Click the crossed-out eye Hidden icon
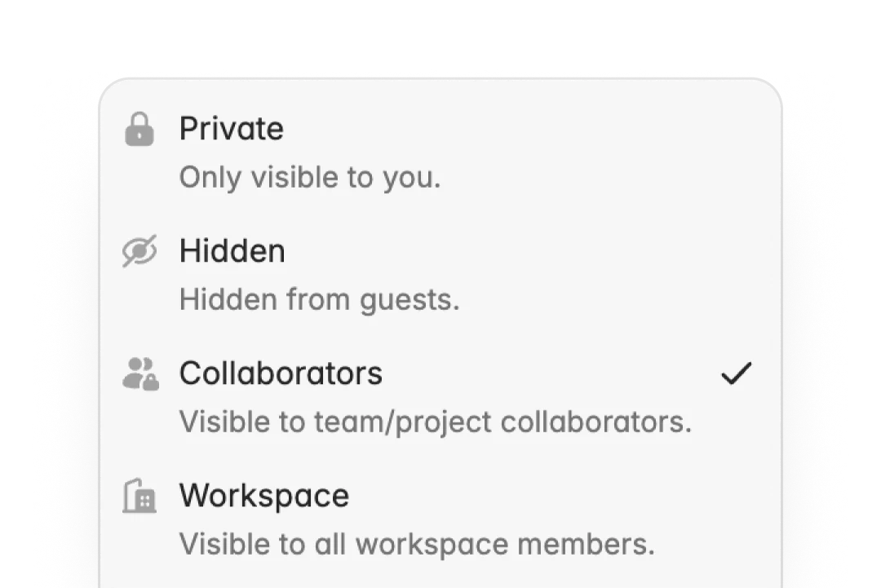This screenshot has height=588, width=881. click(139, 251)
